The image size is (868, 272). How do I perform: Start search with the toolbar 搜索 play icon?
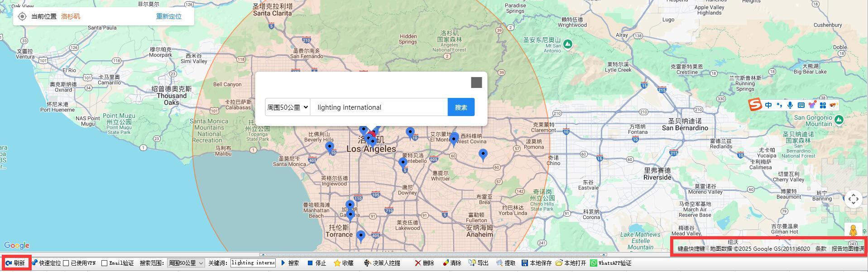point(283,263)
